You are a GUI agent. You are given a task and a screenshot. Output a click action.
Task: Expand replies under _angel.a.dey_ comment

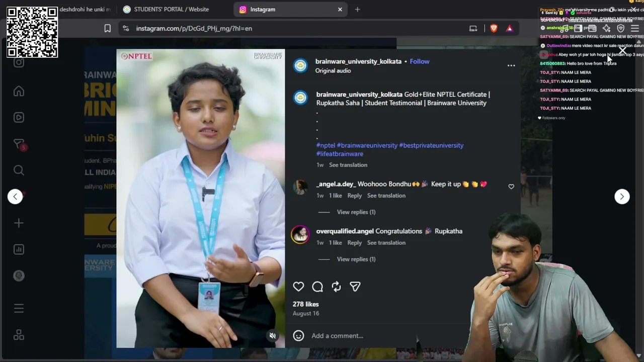(356, 212)
